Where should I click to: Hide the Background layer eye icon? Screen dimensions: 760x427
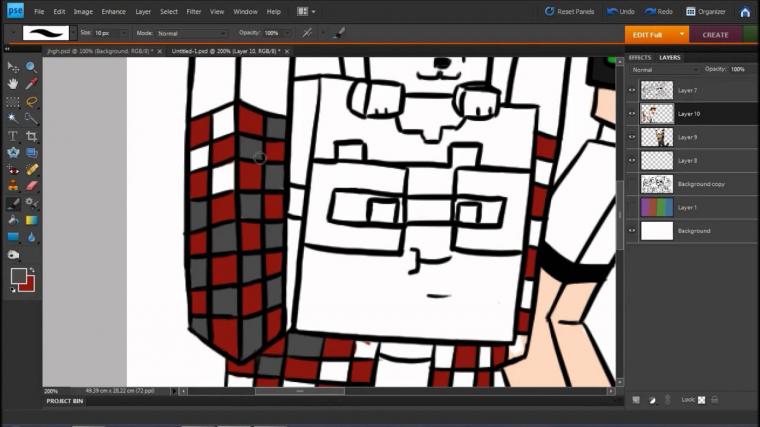click(x=632, y=231)
